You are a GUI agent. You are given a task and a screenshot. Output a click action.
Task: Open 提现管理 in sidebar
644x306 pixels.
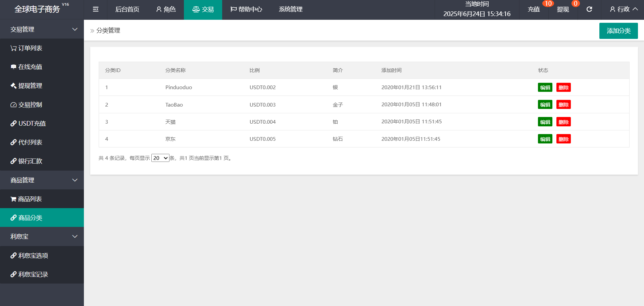[42, 85]
